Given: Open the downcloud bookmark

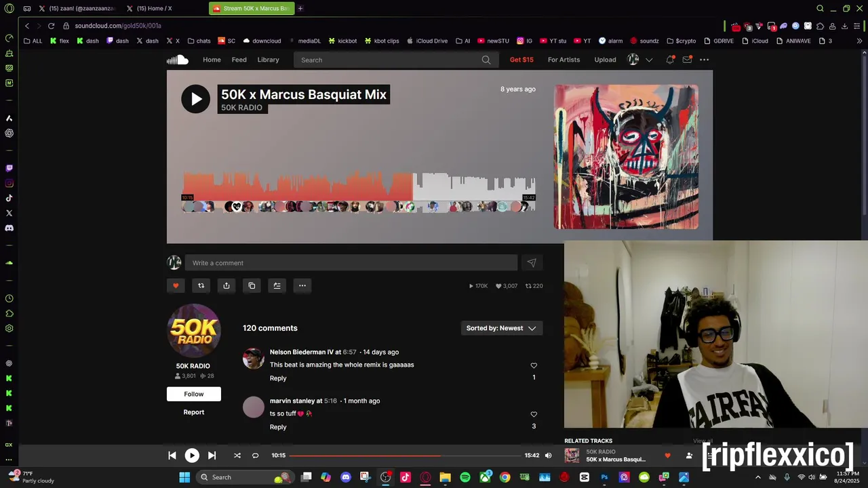Looking at the screenshot, I should pos(262,41).
